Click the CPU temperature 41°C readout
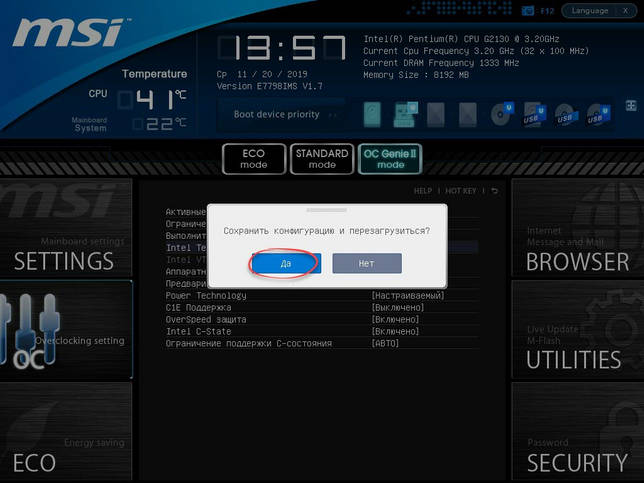This screenshot has width=644, height=483. coord(153,100)
